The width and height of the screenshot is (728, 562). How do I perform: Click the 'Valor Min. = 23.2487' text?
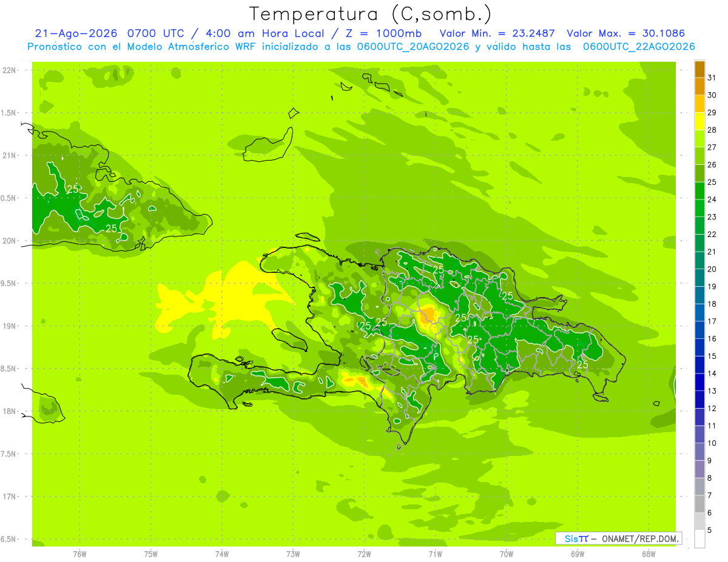point(497,33)
